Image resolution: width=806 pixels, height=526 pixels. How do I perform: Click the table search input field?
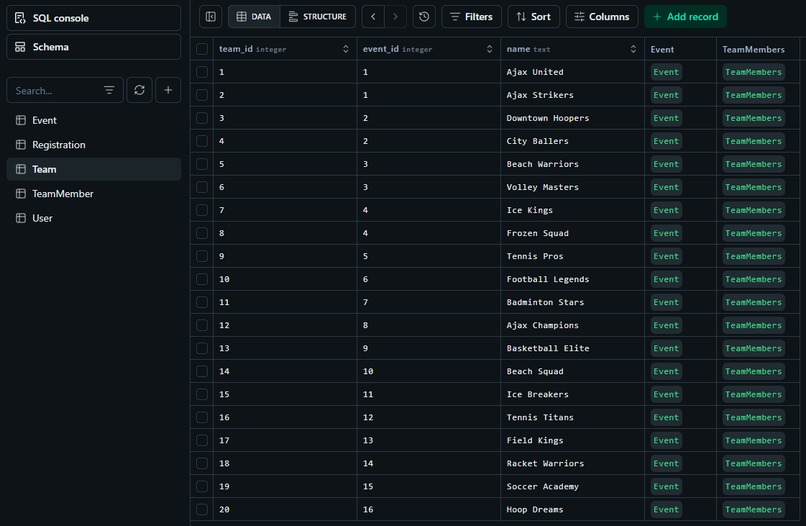pos(56,90)
